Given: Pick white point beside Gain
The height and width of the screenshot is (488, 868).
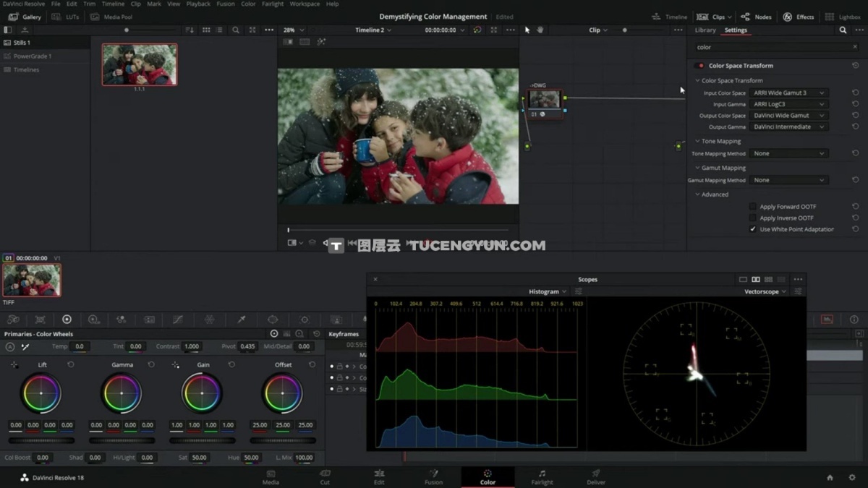Looking at the screenshot, I should point(175,365).
